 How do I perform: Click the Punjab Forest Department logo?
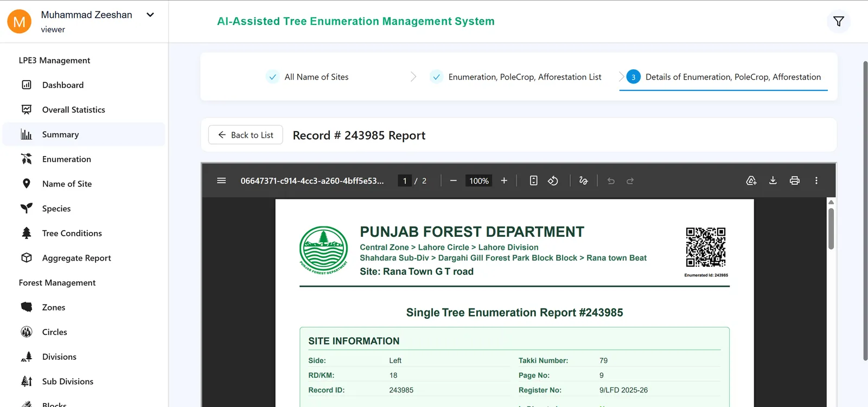click(324, 250)
